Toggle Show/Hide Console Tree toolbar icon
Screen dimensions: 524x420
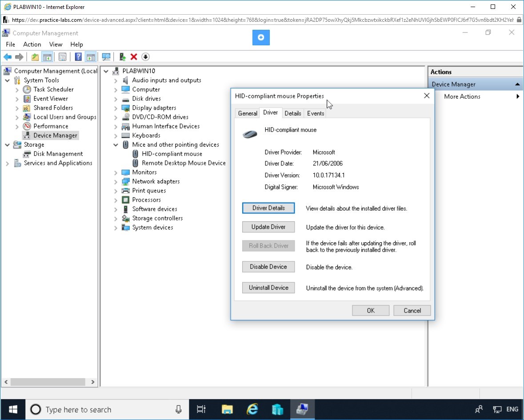pos(47,57)
